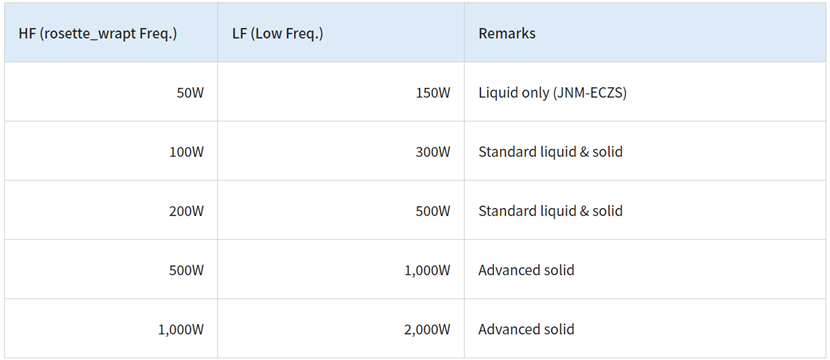Select the 500W LF cell

tap(341, 211)
